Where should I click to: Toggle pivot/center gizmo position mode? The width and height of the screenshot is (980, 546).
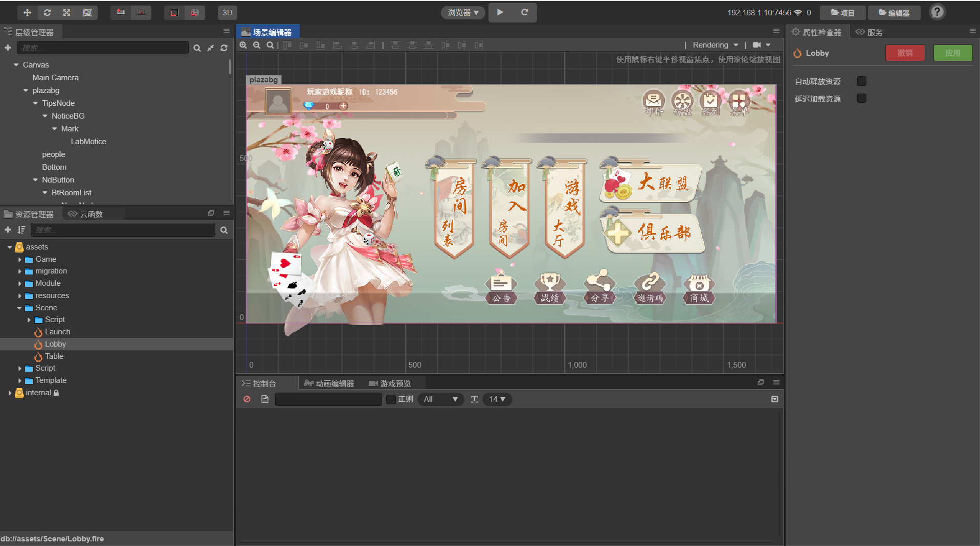click(x=121, y=12)
